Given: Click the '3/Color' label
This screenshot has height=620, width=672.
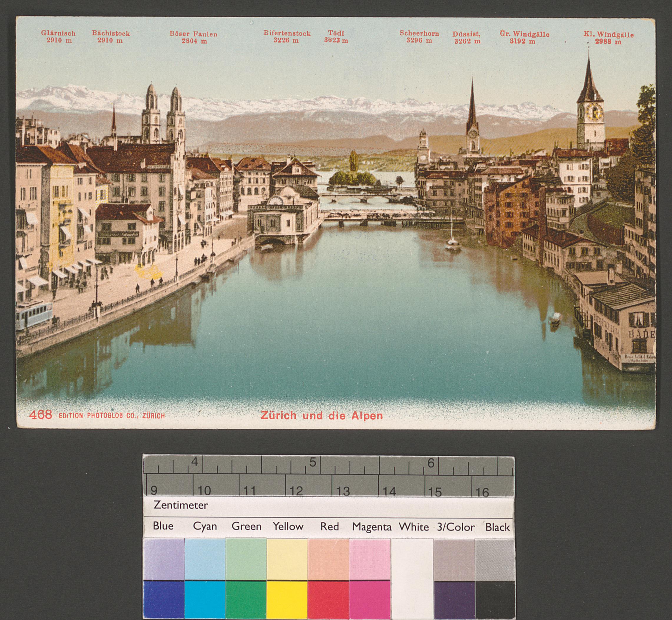Looking at the screenshot, I should click(x=456, y=527).
